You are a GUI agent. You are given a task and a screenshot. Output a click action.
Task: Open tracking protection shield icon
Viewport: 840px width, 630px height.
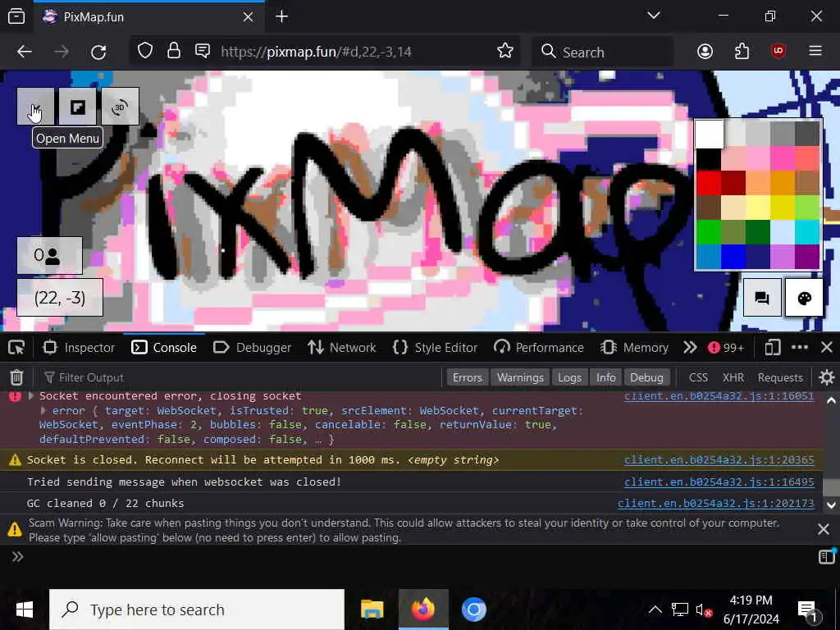click(145, 52)
